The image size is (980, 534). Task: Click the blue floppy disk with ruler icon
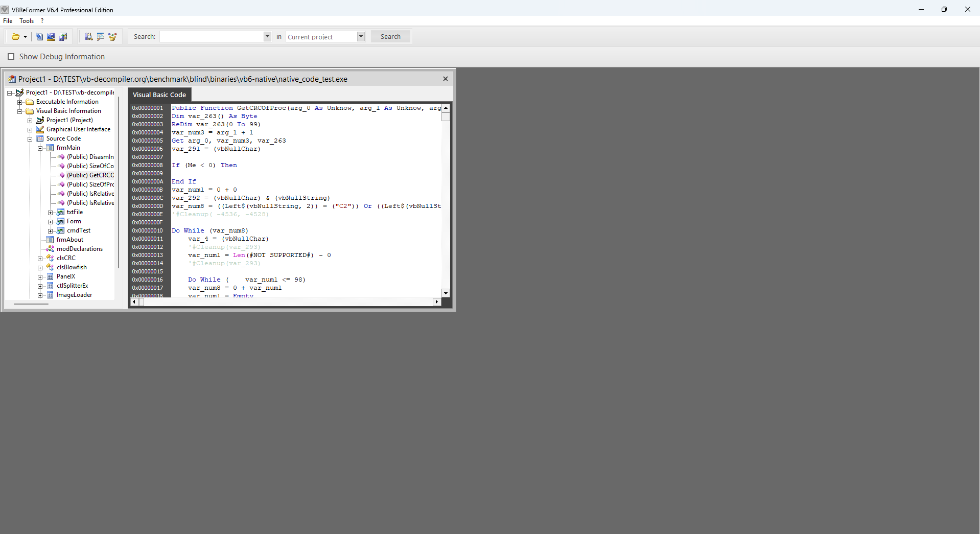pos(51,37)
